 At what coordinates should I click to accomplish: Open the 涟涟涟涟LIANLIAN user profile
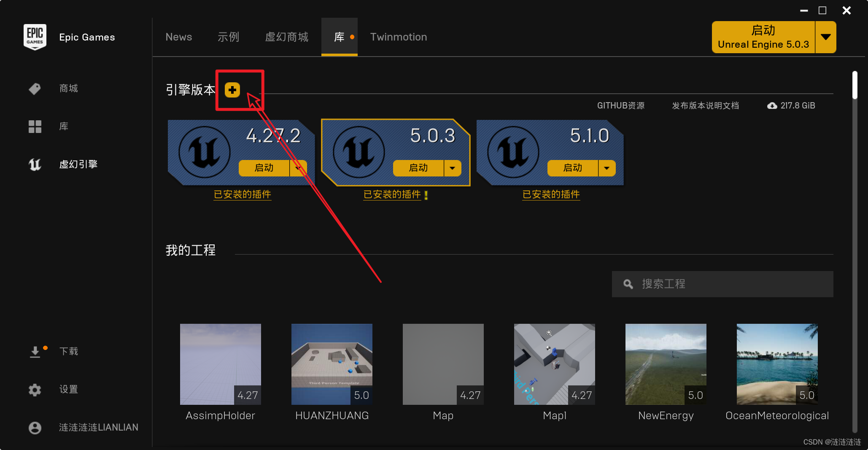point(84,427)
